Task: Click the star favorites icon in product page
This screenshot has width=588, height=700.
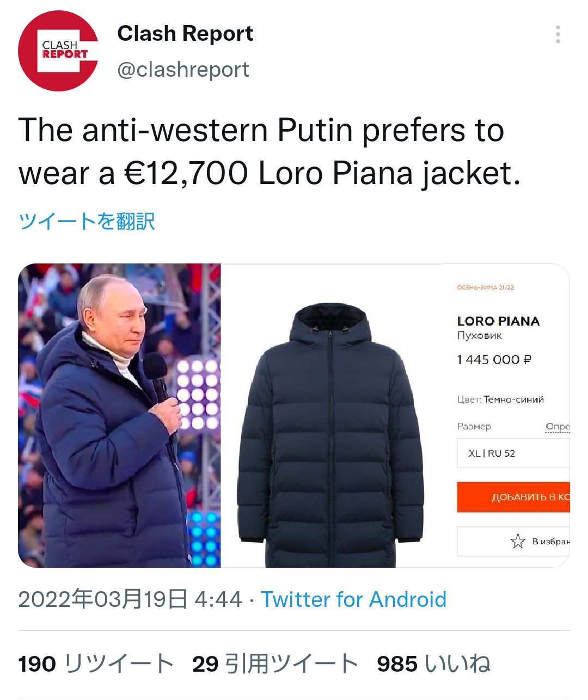Action: coord(517,541)
